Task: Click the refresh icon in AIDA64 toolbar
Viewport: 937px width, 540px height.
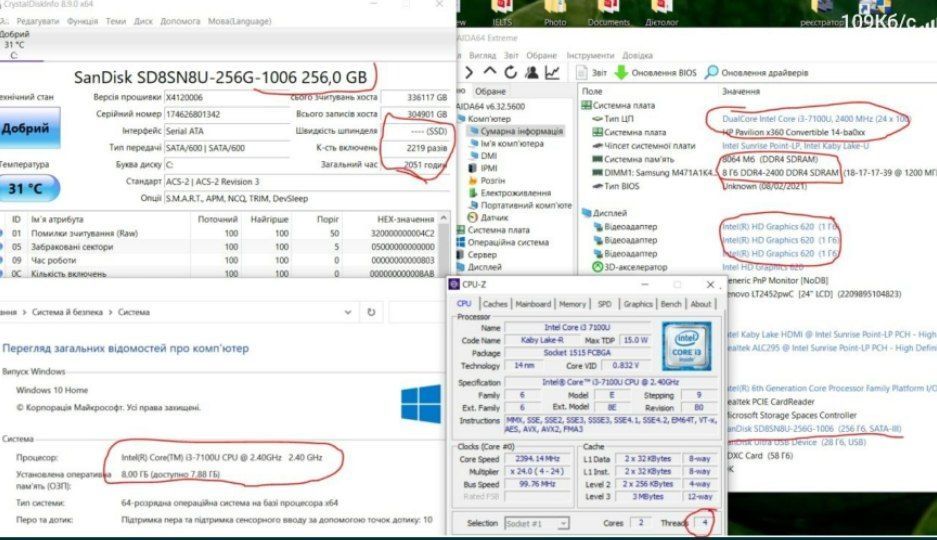Action: click(x=510, y=72)
